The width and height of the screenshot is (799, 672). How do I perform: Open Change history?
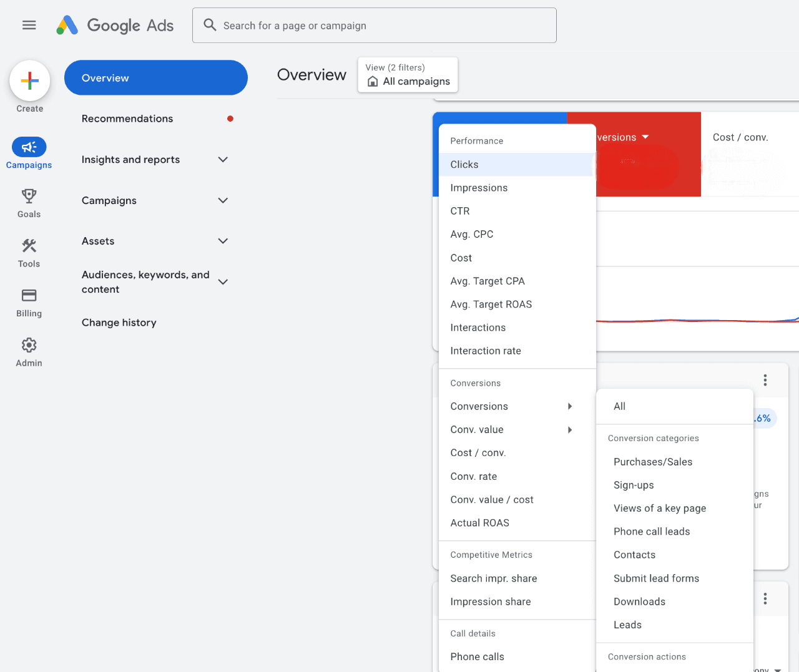click(119, 323)
